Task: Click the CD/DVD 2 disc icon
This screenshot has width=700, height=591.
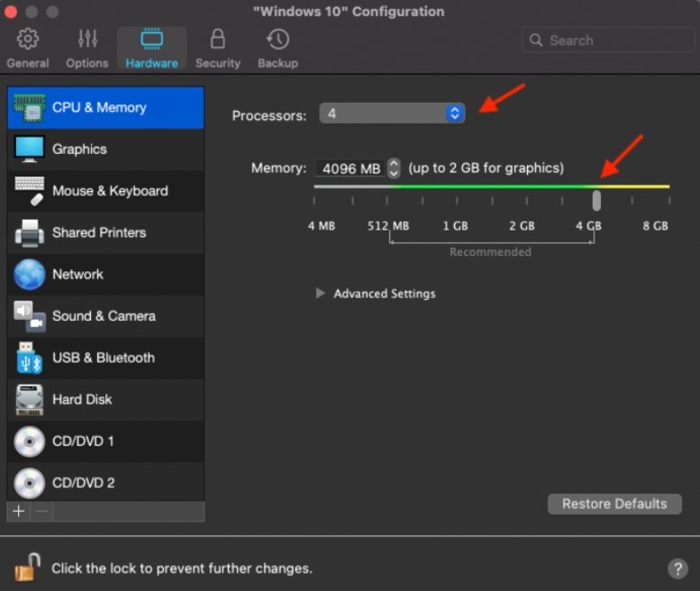Action: click(30, 483)
